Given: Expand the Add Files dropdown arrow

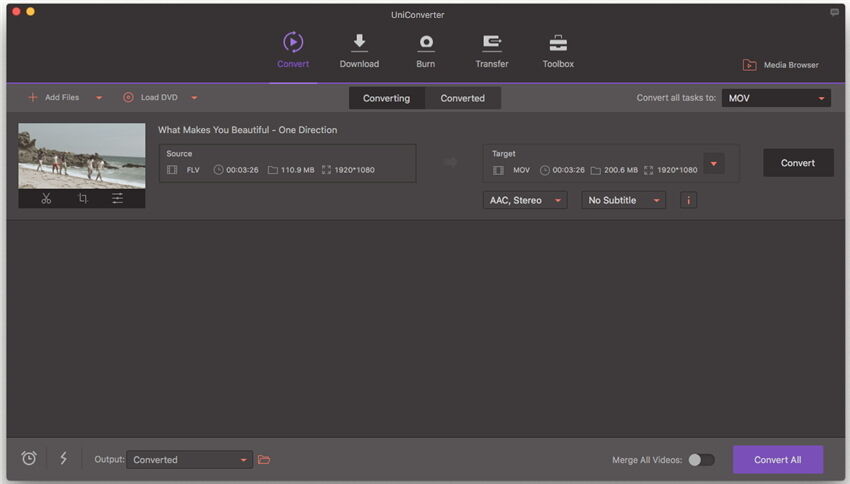Looking at the screenshot, I should pos(99,98).
